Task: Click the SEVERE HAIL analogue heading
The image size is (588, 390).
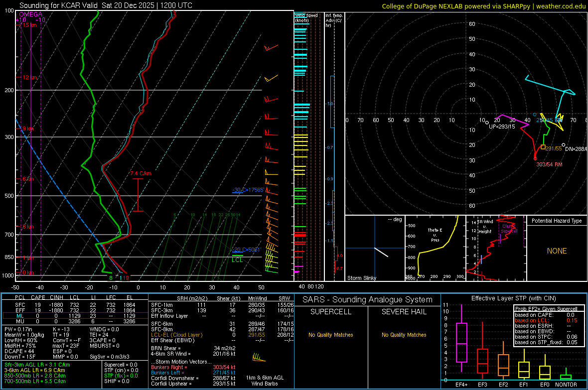Action: click(404, 312)
